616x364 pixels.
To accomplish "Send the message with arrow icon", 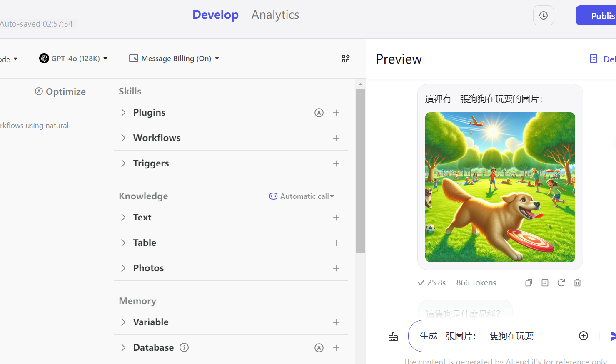I will coord(613,336).
